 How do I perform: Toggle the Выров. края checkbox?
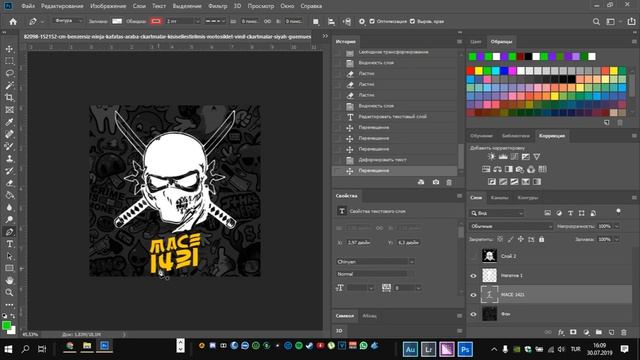tap(412, 22)
